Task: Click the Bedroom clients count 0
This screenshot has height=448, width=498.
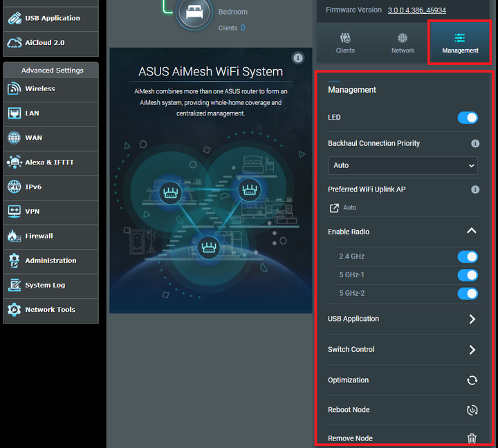Action: point(243,28)
